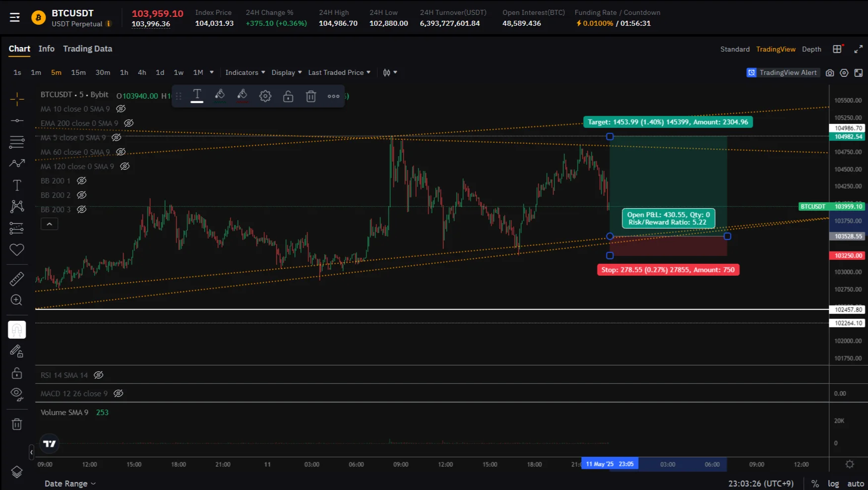Toggle visibility of BB 200 1 indicator

[x=82, y=181]
